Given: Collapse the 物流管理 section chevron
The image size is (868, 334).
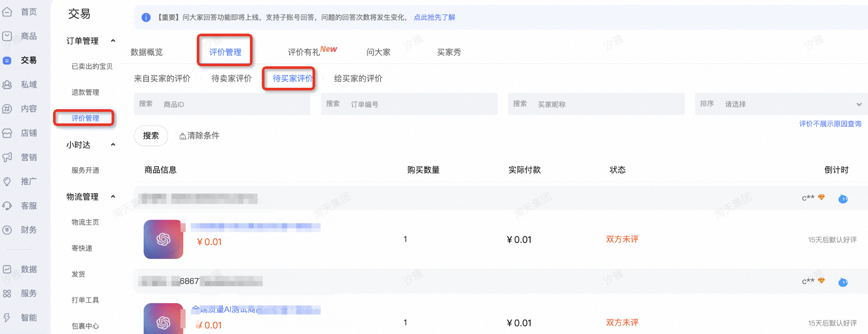Looking at the screenshot, I should (x=113, y=197).
